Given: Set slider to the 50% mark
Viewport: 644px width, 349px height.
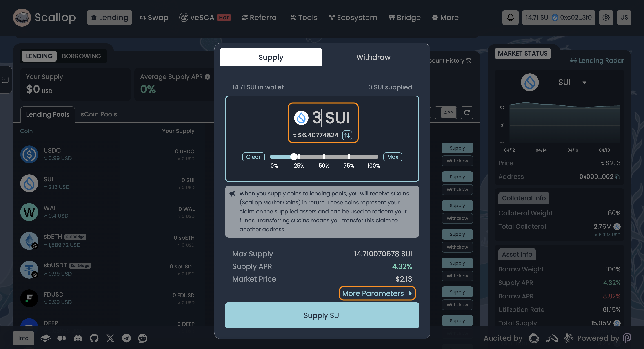Looking at the screenshot, I should 324,157.
